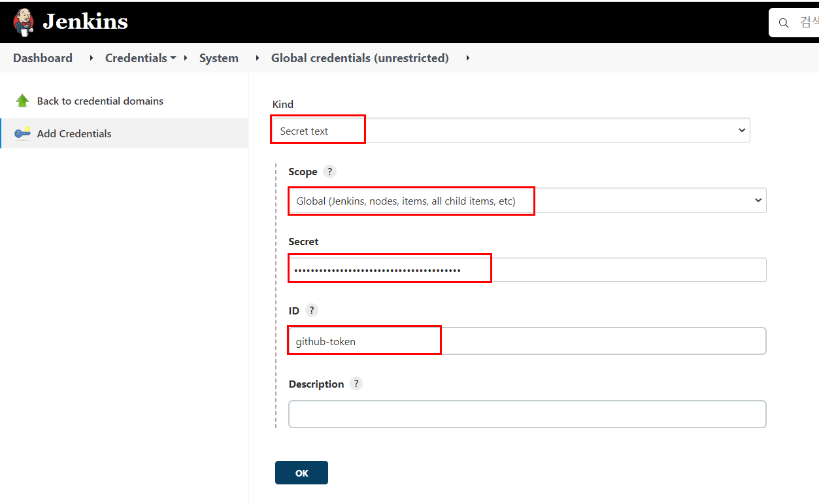Click the key Add Credentials icon

[x=22, y=133]
